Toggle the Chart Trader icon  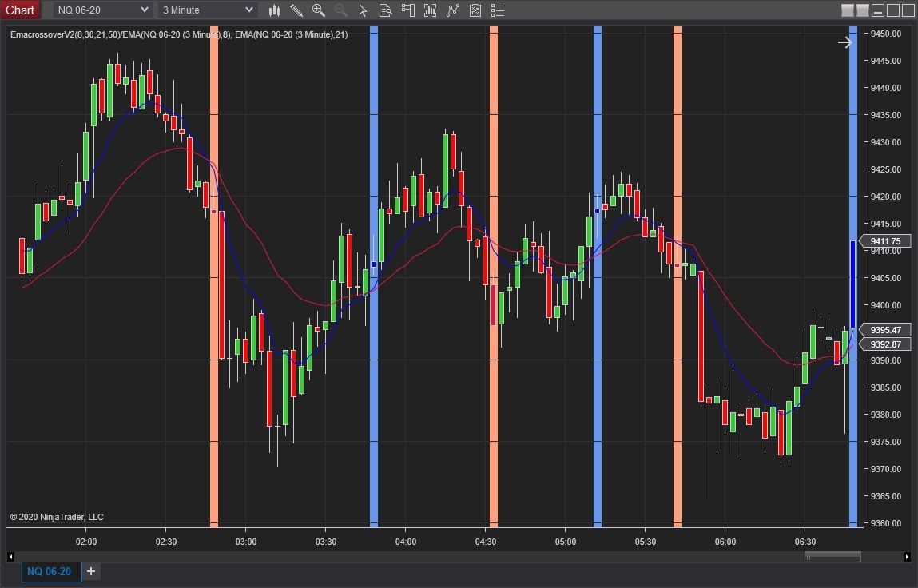coord(408,10)
